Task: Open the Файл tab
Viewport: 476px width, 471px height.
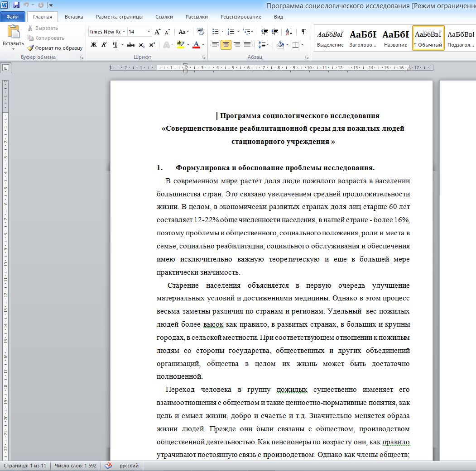Action: tap(12, 17)
